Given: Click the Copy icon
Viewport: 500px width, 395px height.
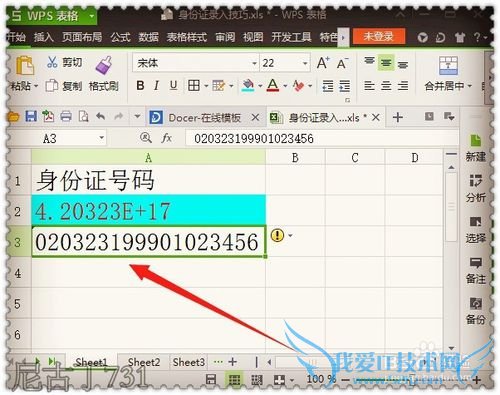Looking at the screenshot, I should pyautogui.click(x=52, y=86).
